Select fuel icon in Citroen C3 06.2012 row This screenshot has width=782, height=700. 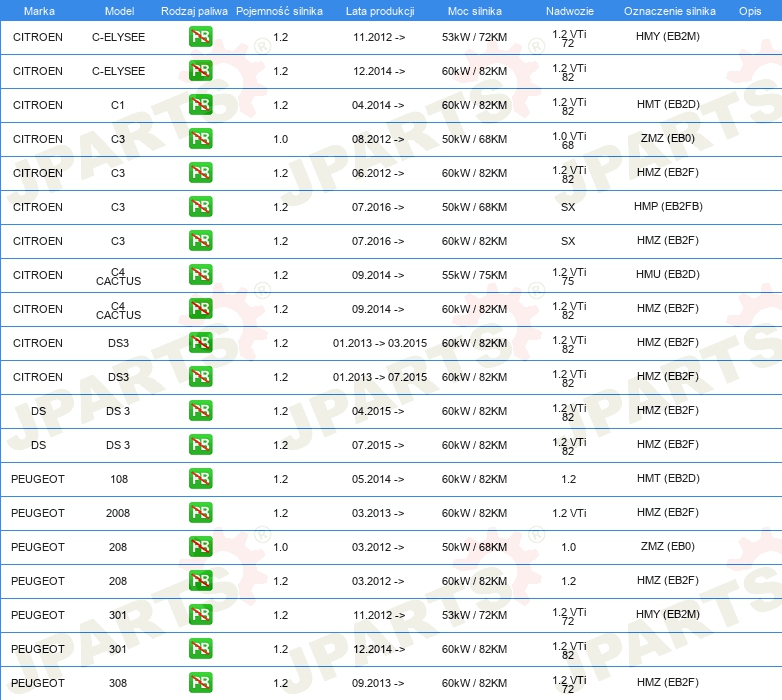pos(200,173)
